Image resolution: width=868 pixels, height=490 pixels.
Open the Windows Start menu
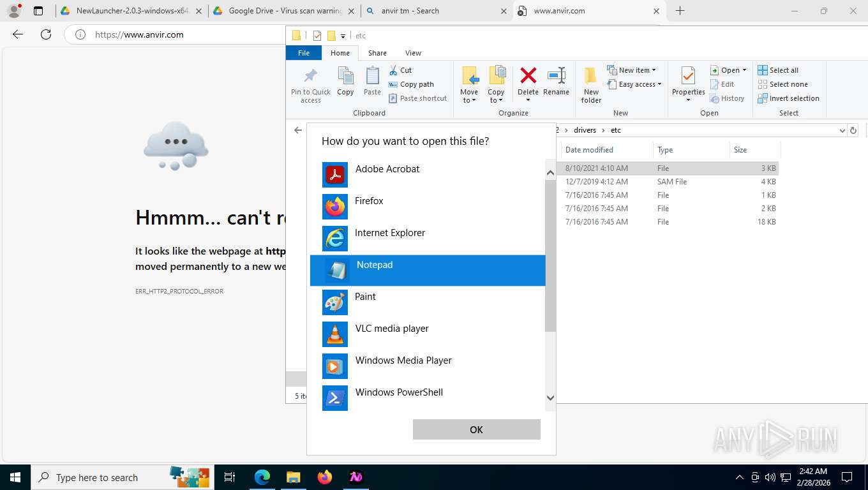(x=15, y=477)
